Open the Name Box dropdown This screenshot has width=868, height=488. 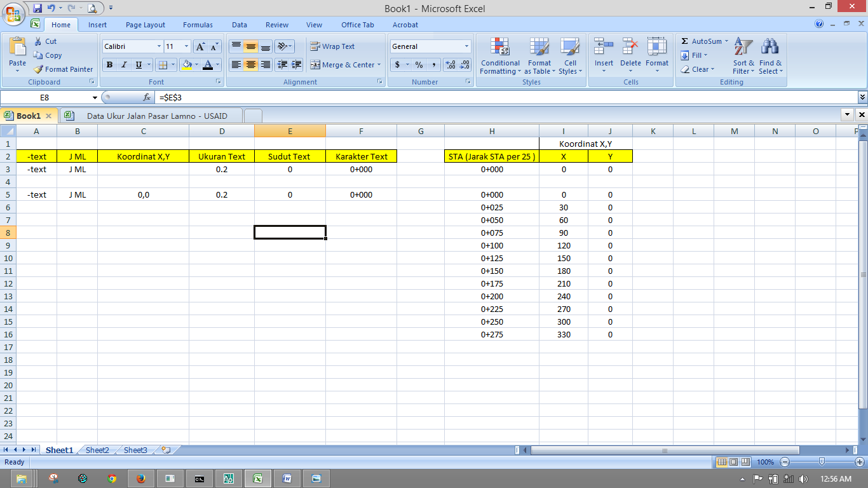(95, 97)
